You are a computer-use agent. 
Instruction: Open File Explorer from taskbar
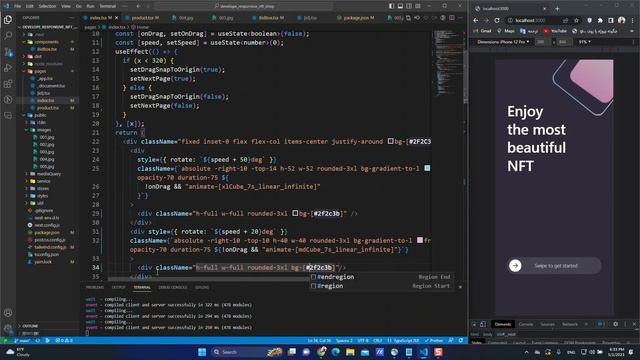(x=350, y=352)
